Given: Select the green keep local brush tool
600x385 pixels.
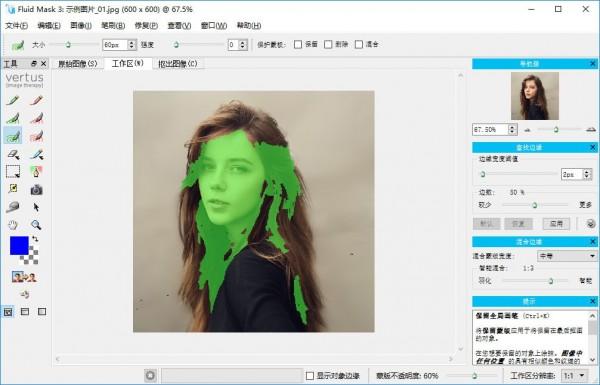Looking at the screenshot, I should point(13,118).
